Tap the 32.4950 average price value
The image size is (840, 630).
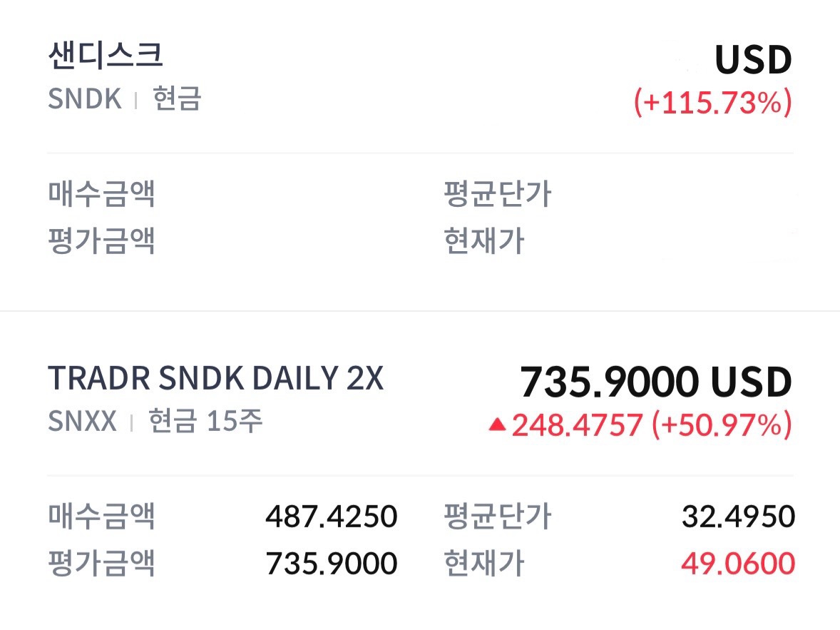[x=738, y=516]
